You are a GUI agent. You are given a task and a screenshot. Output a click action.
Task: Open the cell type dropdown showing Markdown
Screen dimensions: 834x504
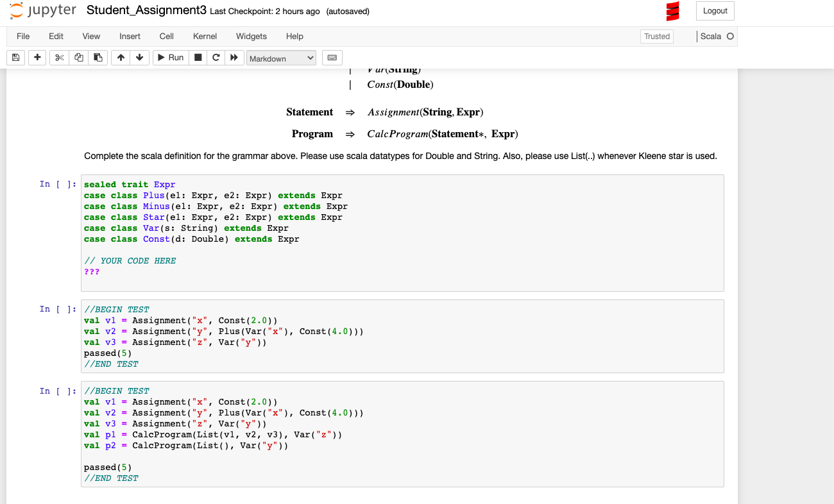[x=281, y=58]
